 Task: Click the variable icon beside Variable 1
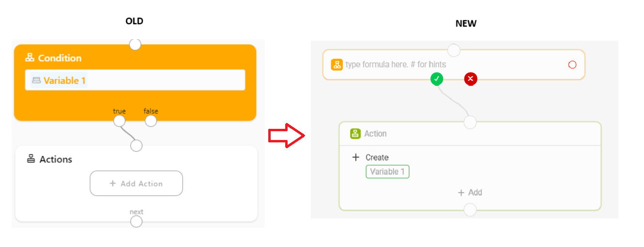tap(36, 80)
